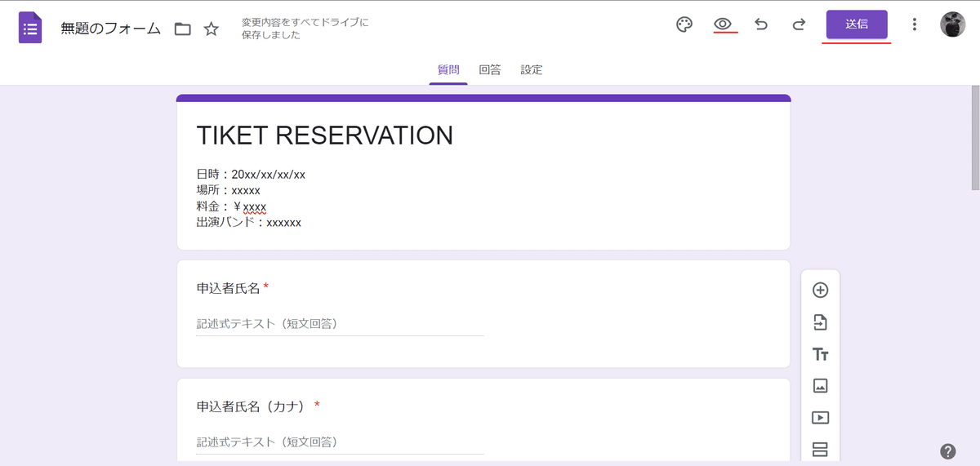Click the 出演バンド：xxxxxx description line
This screenshot has width=980, height=466.
(249, 222)
